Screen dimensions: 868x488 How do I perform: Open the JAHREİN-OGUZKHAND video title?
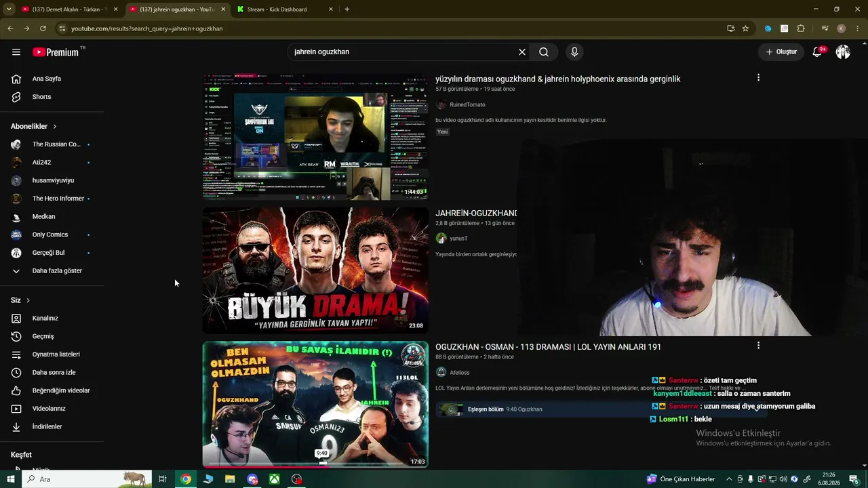click(x=476, y=213)
